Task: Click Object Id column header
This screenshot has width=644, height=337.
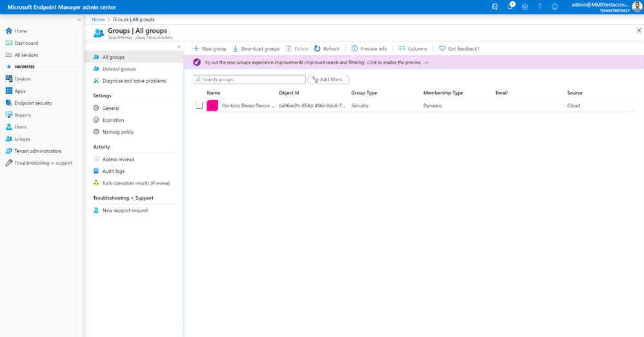Action: tap(288, 93)
